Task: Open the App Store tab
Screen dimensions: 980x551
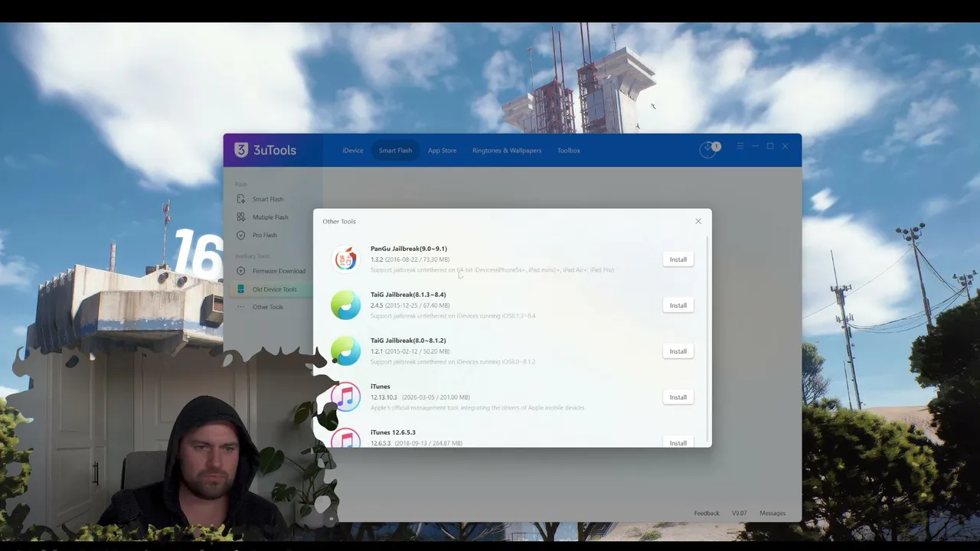Action: point(442,151)
